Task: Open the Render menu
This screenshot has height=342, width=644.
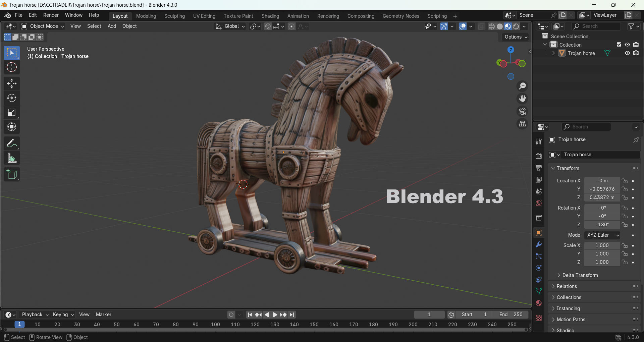Action: click(51, 15)
